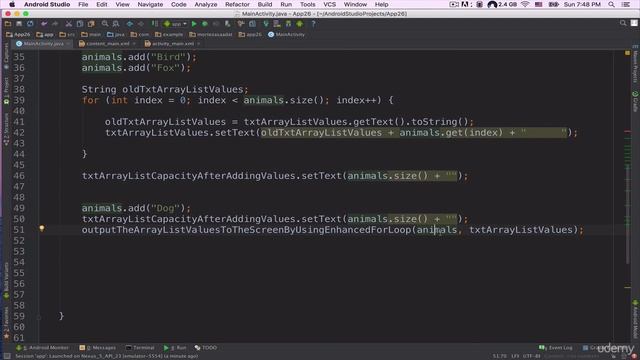Click the Synchronize refresh toolbar icon
The height and width of the screenshot is (360, 640).
pyautogui.click(x=30, y=24)
